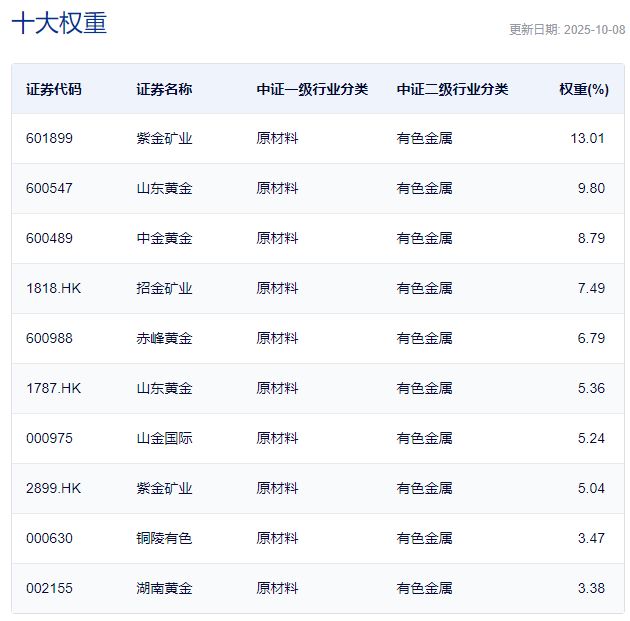Click the 证券名称 column header
Image resolution: width=630 pixels, height=621 pixels.
click(164, 89)
